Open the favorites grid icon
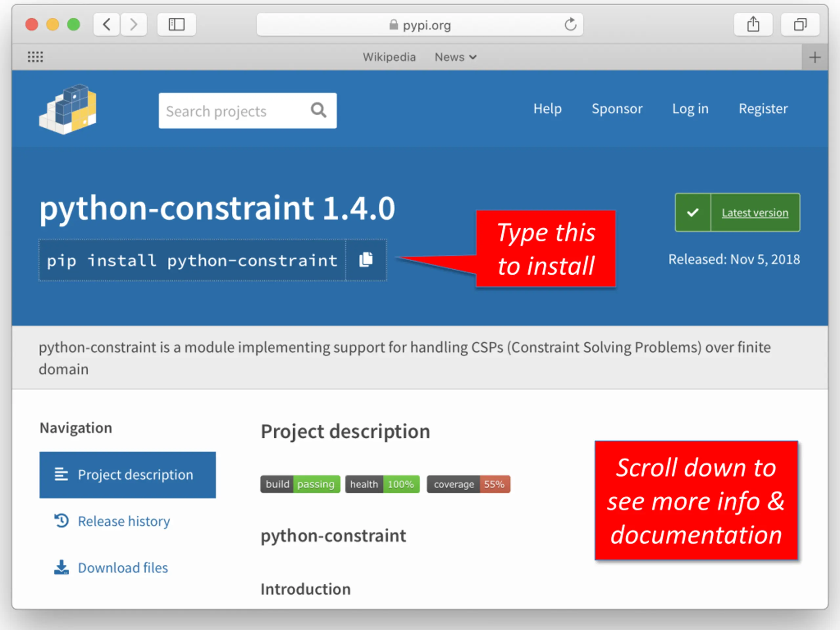The height and width of the screenshot is (630, 840). (35, 57)
